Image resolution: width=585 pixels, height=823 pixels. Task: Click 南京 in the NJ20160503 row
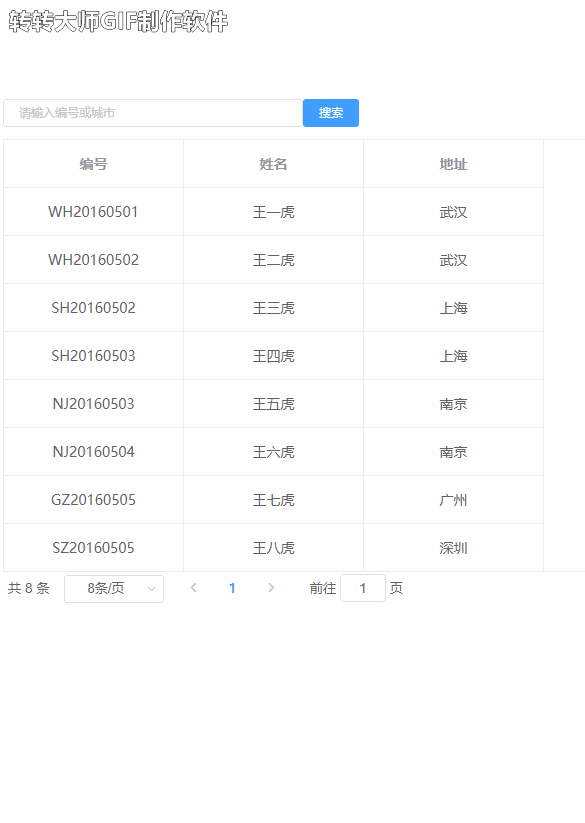[x=453, y=404]
